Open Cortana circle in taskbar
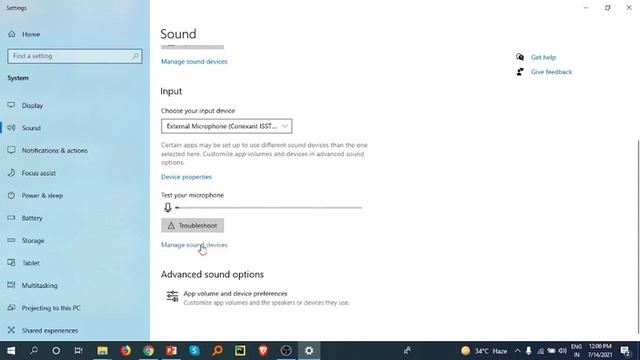 click(x=56, y=351)
